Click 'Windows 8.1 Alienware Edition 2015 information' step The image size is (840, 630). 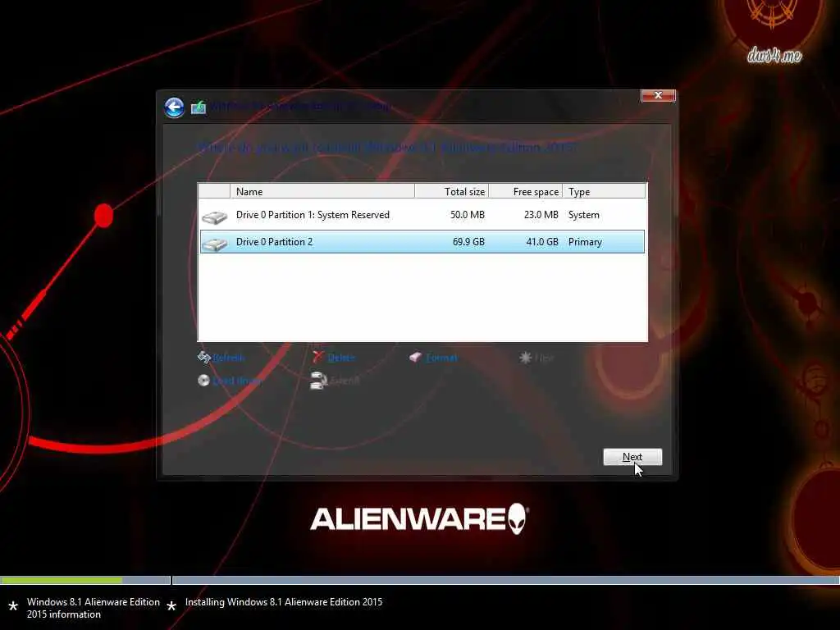point(94,608)
